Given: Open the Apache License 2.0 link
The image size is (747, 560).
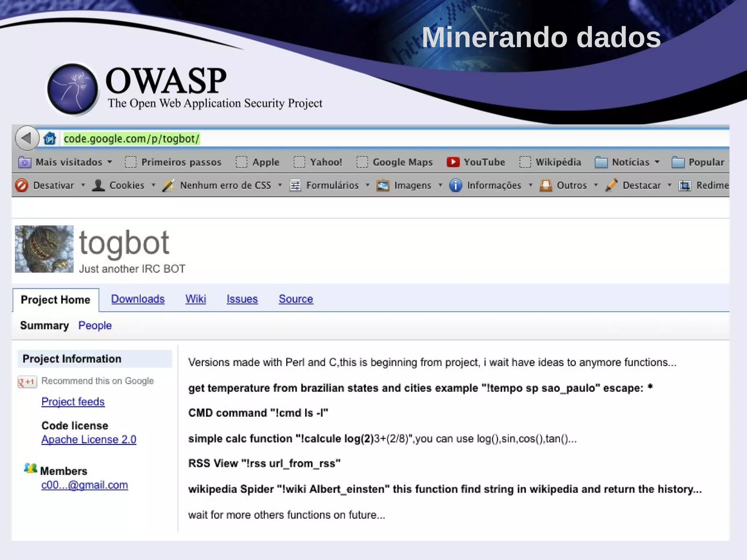Looking at the screenshot, I should point(89,439).
